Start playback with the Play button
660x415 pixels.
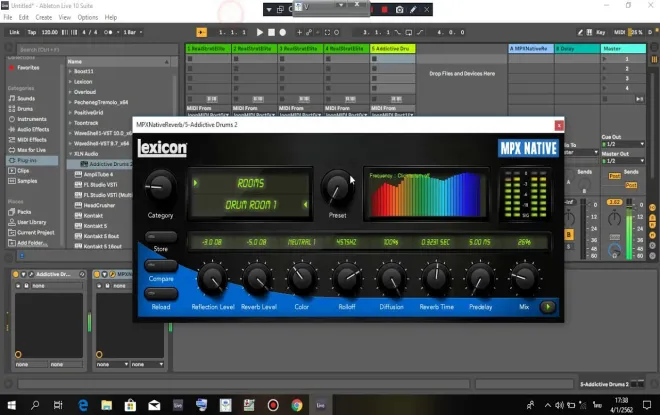(x=260, y=32)
